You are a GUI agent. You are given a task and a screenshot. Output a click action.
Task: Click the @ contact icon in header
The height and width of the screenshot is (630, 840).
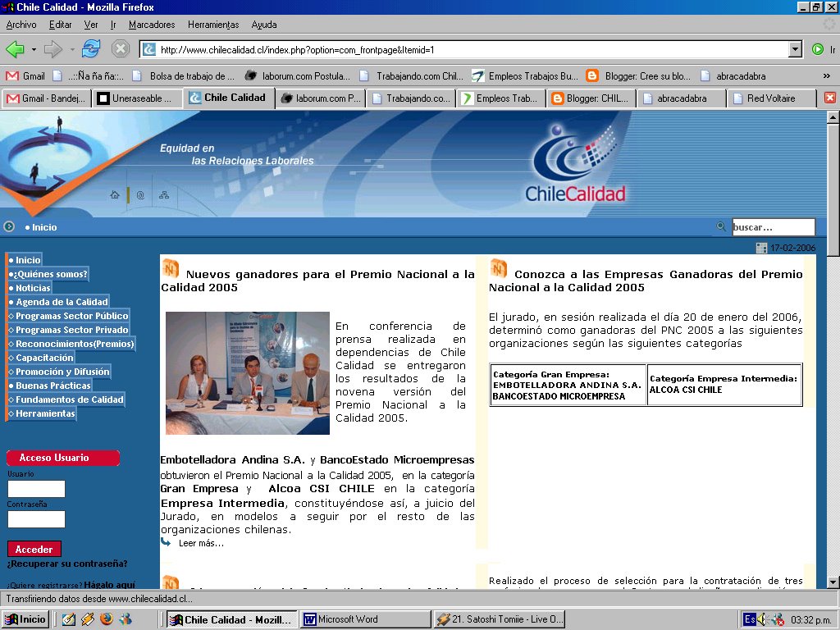point(140,195)
